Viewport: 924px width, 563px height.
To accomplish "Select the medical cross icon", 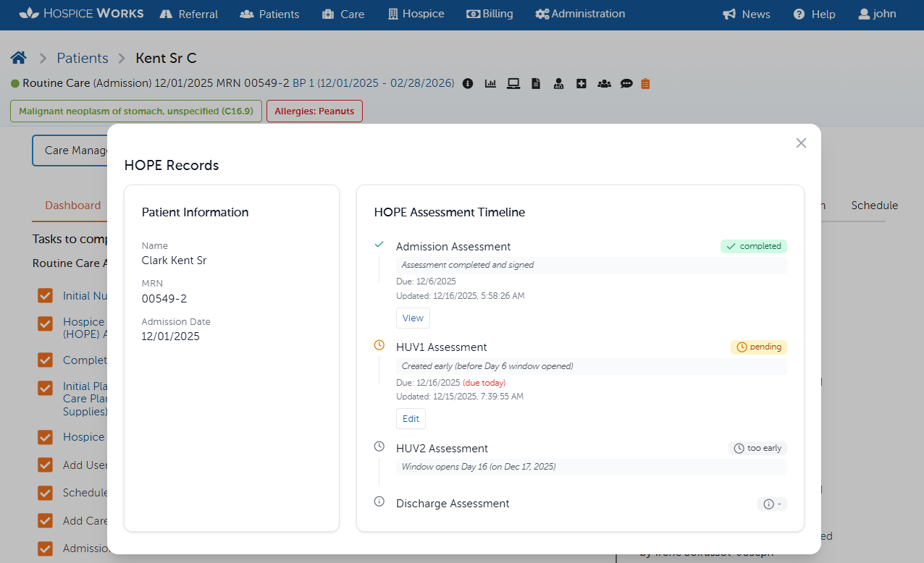I will tap(581, 83).
